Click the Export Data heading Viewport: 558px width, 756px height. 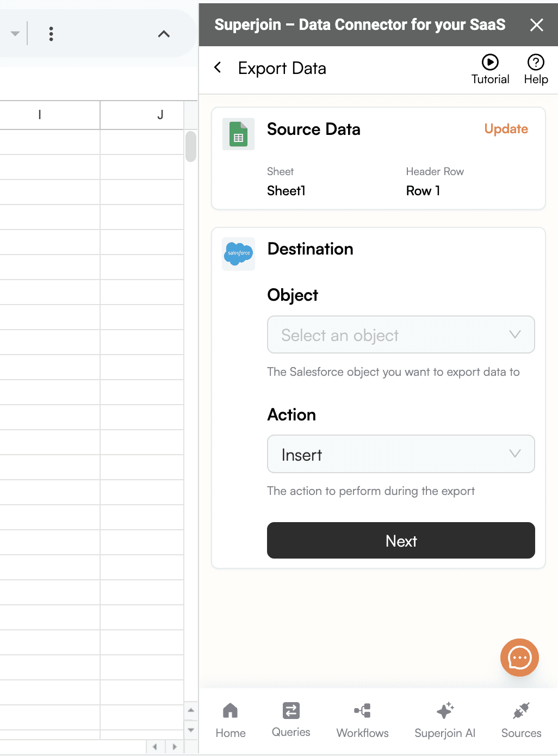coord(282,69)
